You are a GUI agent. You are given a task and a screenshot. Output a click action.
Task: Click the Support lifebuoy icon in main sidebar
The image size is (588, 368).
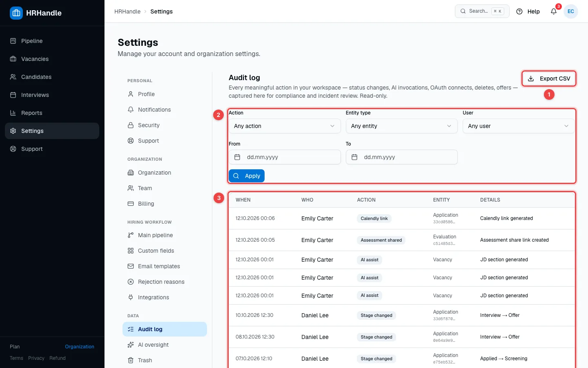[x=13, y=149]
